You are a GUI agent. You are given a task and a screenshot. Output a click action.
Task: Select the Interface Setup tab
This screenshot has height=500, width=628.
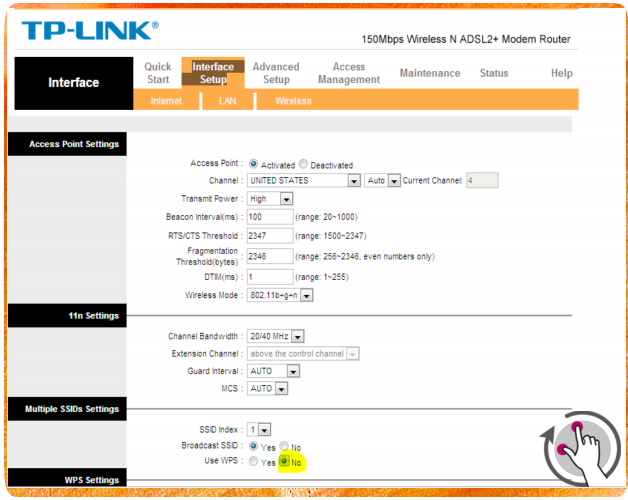pyautogui.click(x=213, y=73)
